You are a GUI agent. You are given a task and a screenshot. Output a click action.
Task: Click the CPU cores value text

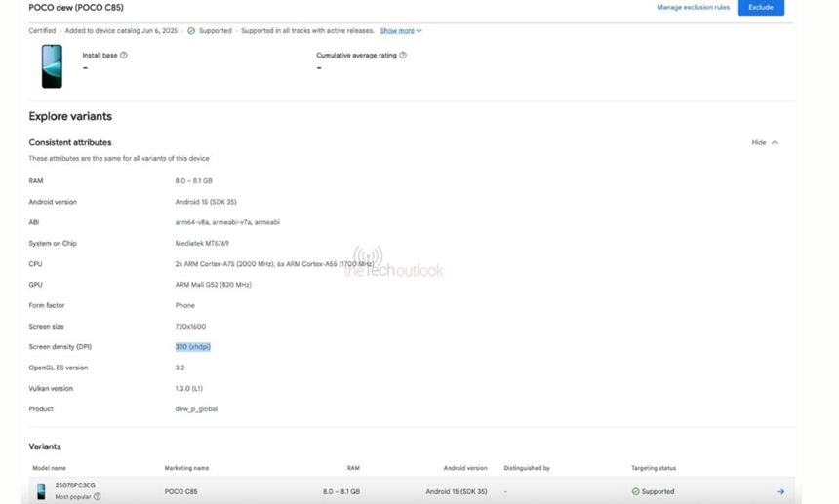click(x=274, y=264)
